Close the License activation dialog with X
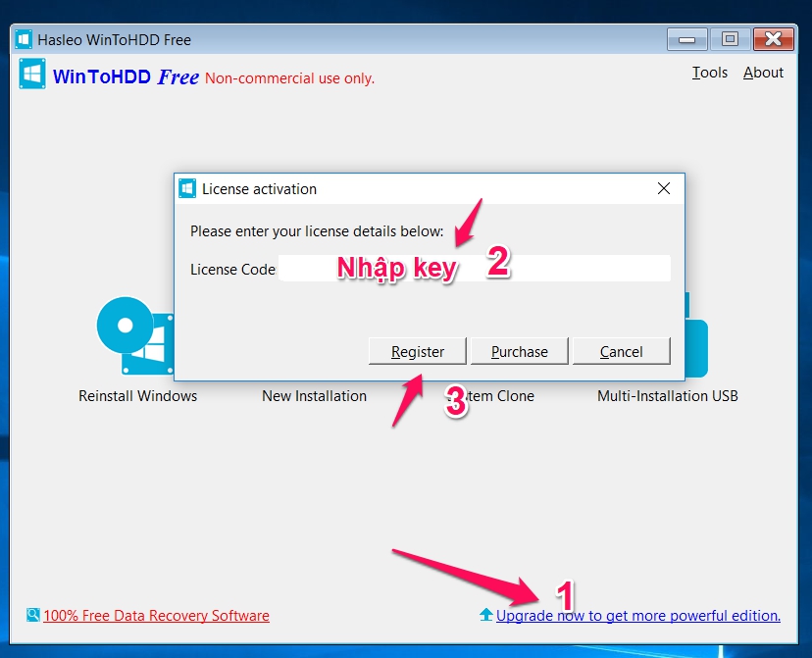 pyautogui.click(x=664, y=188)
